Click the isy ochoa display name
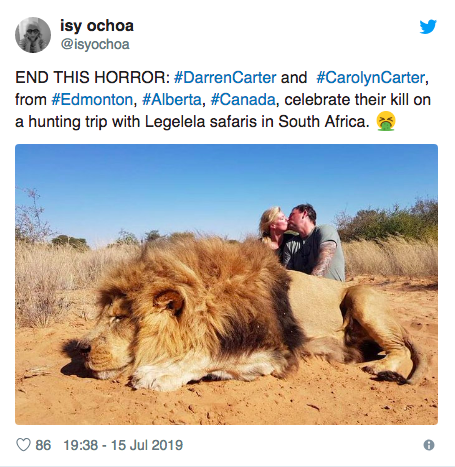The height and width of the screenshot is (467, 455). click(x=97, y=26)
